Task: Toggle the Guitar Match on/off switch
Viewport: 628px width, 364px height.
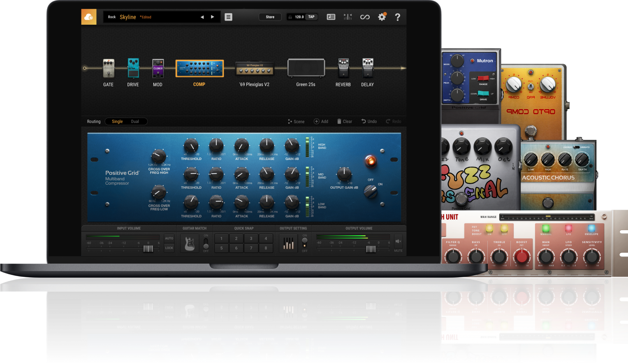Action: click(x=206, y=243)
